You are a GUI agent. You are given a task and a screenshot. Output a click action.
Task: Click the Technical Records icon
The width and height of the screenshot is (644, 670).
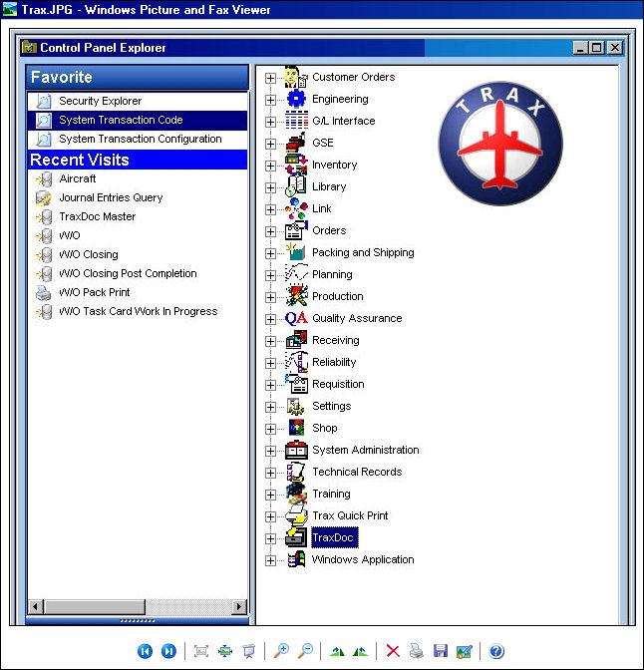click(x=296, y=472)
